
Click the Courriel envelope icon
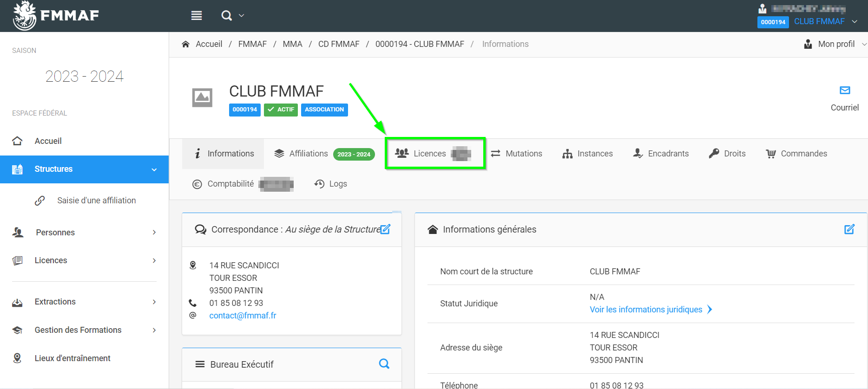845,90
